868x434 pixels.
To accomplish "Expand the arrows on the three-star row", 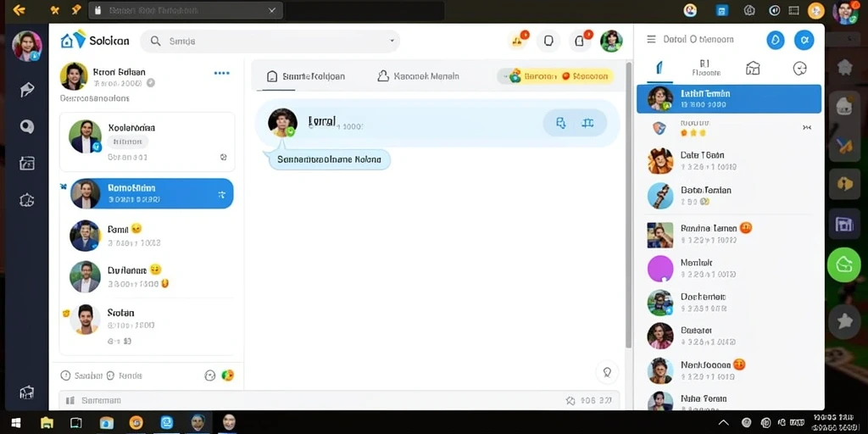I will (x=807, y=128).
